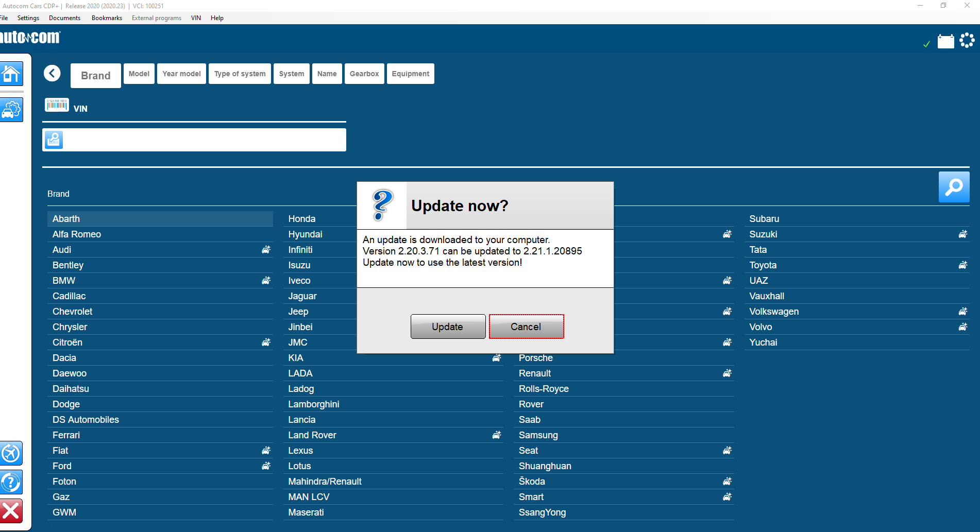Screen dimensions: 980x532
Task: Select Bentley brand
Action: [x=160, y=265]
